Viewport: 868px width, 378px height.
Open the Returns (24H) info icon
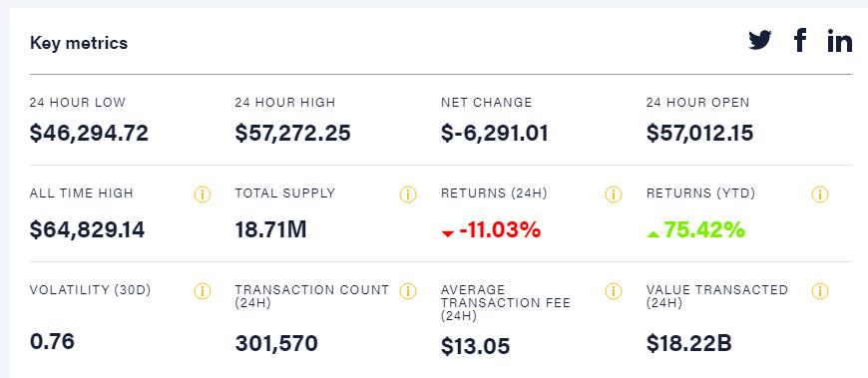click(614, 194)
